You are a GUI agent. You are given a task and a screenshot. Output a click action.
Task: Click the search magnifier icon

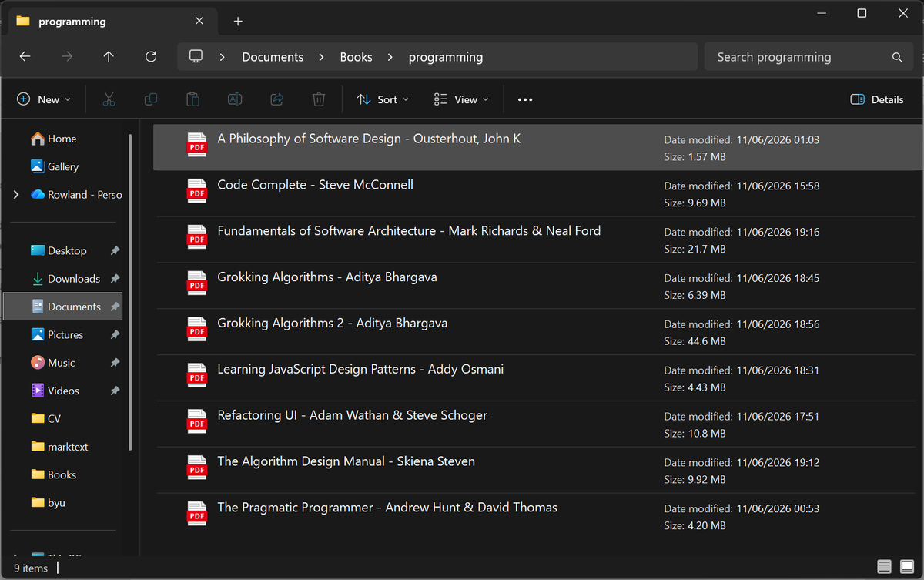coord(897,57)
